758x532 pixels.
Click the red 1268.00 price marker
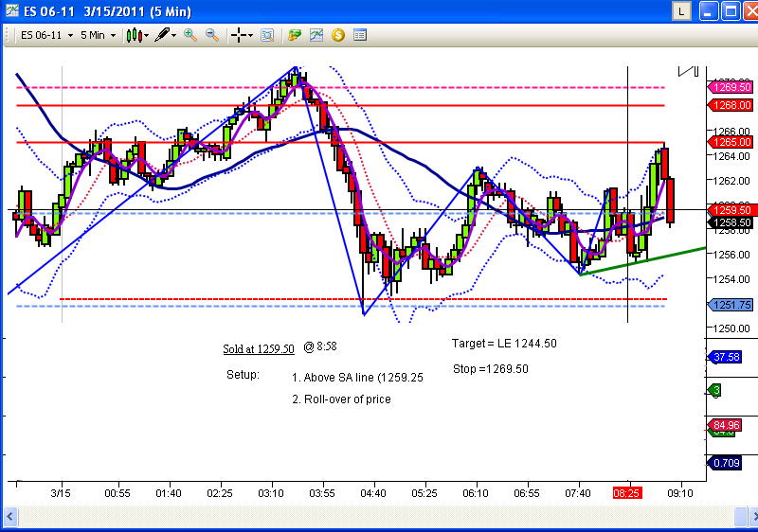(731, 105)
